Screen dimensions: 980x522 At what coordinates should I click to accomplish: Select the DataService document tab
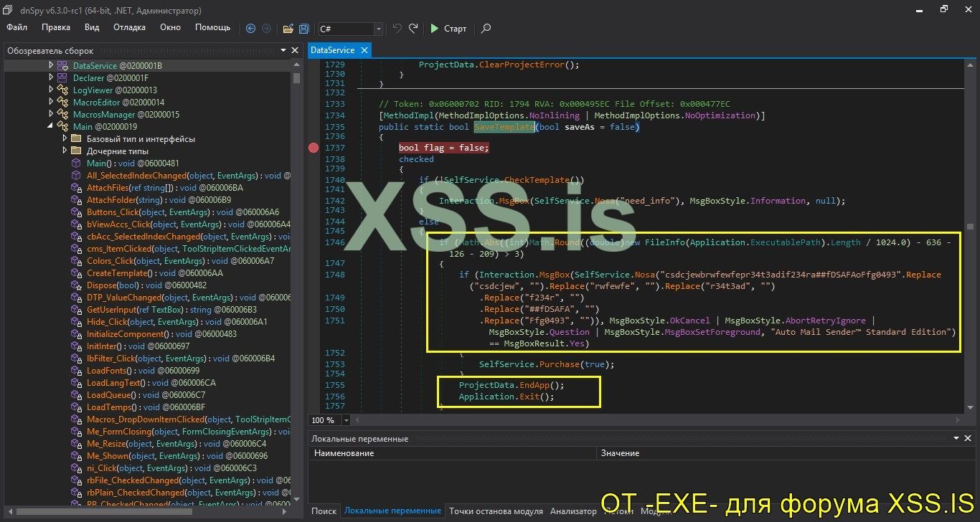pos(339,50)
